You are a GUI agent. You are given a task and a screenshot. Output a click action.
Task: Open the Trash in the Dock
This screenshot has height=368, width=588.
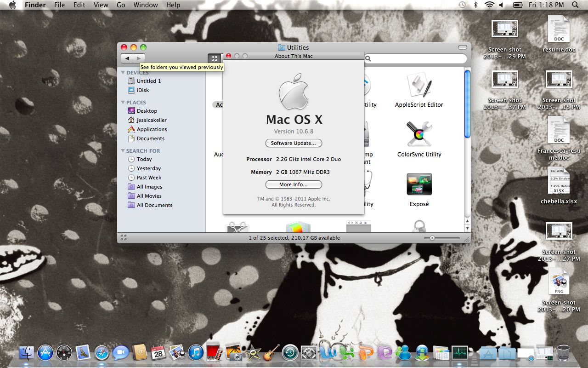[563, 353]
